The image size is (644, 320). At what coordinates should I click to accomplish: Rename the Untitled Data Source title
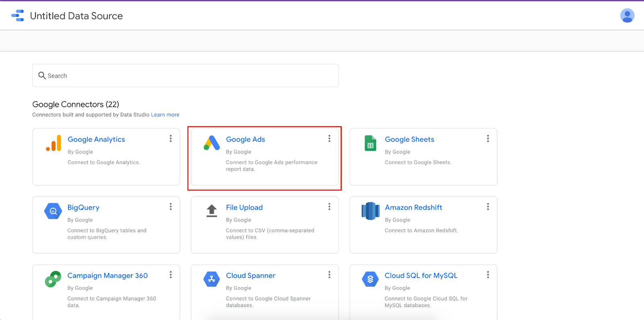[x=76, y=16]
